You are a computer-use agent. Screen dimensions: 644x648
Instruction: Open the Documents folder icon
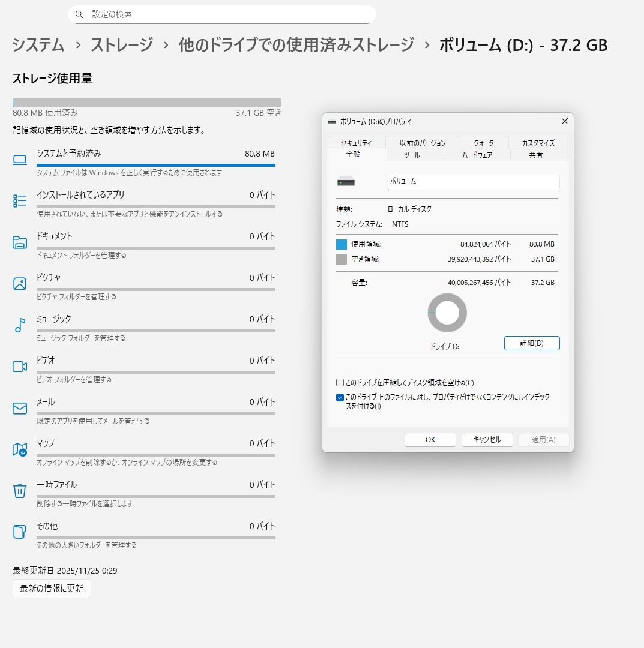pyautogui.click(x=20, y=242)
